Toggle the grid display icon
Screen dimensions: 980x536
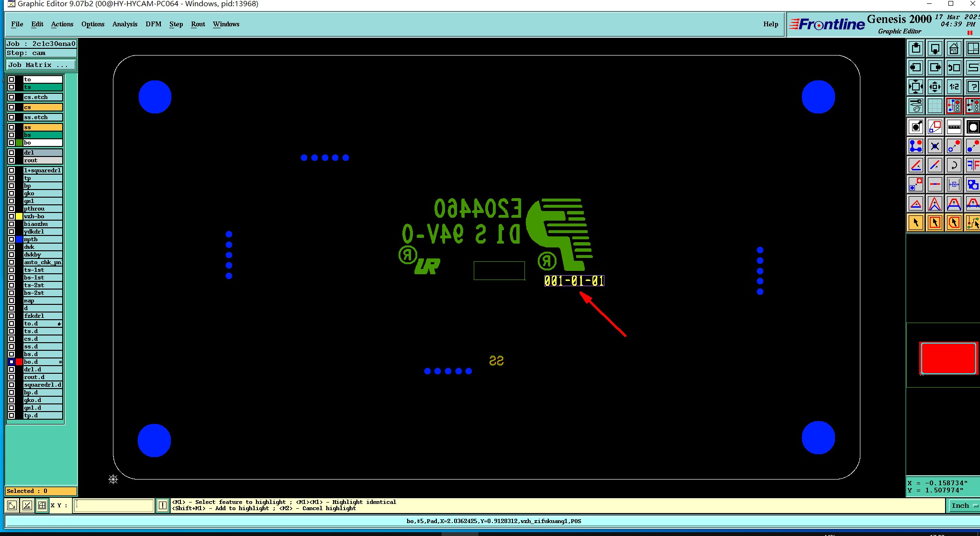[x=935, y=106]
